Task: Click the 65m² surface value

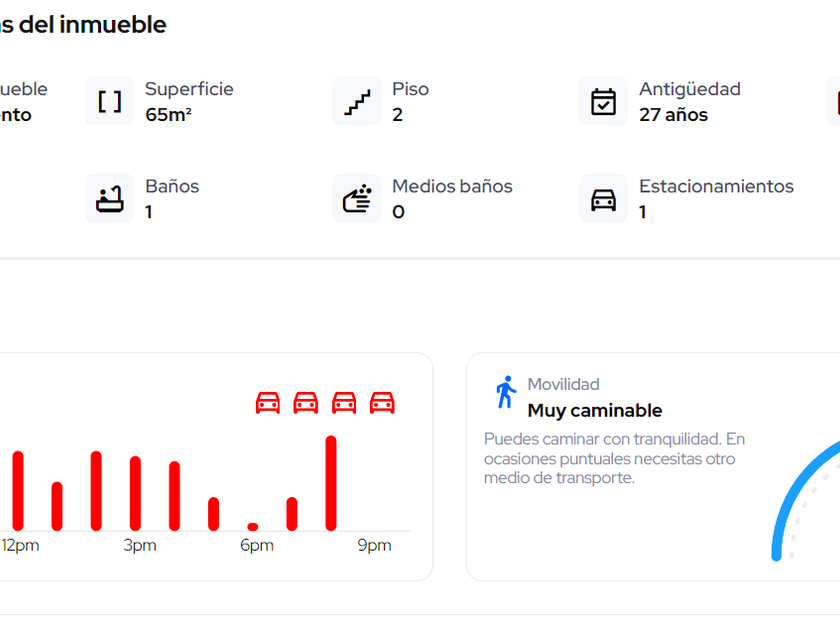Action: click(x=168, y=115)
